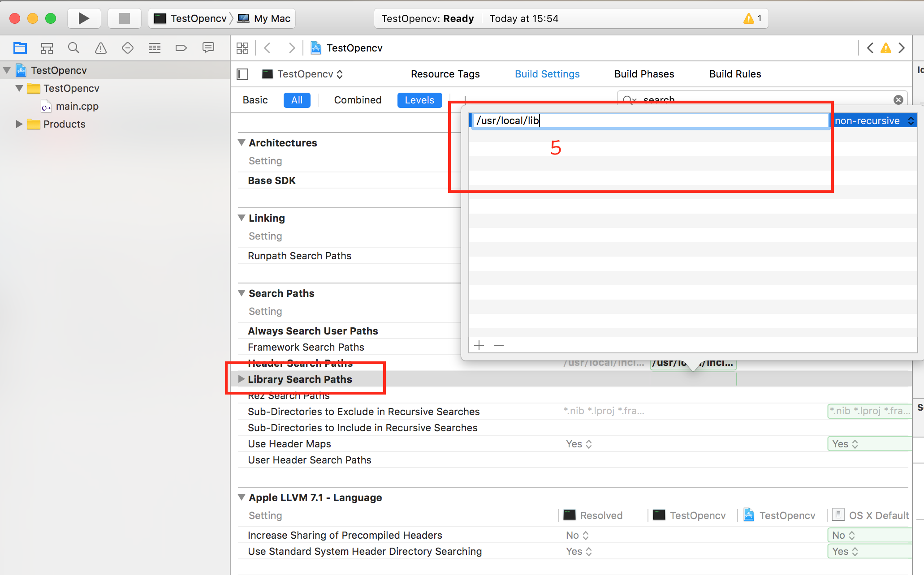Switch to Combined view
Image resolution: width=924 pixels, height=575 pixels.
[x=358, y=100]
